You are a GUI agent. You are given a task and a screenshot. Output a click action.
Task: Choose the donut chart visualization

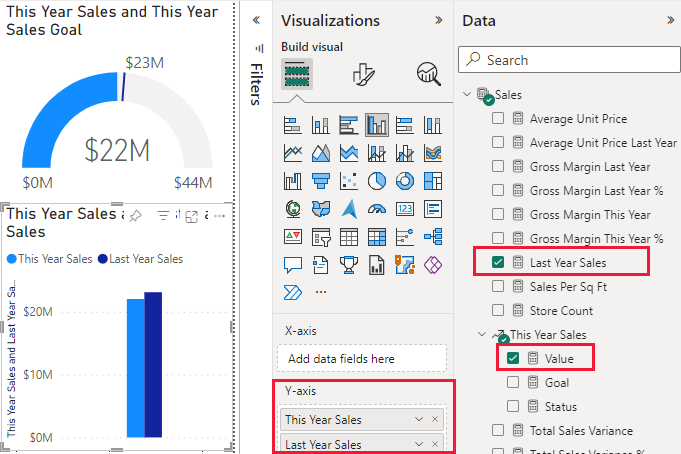(x=405, y=181)
